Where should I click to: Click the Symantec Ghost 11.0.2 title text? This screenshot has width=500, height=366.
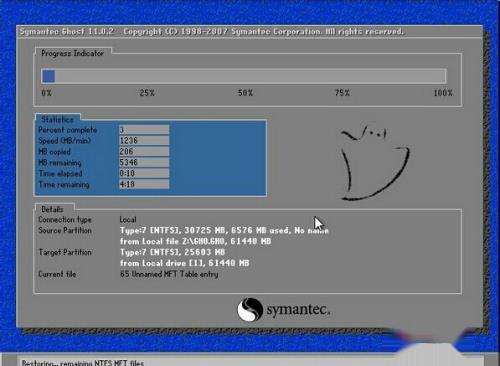(x=67, y=32)
